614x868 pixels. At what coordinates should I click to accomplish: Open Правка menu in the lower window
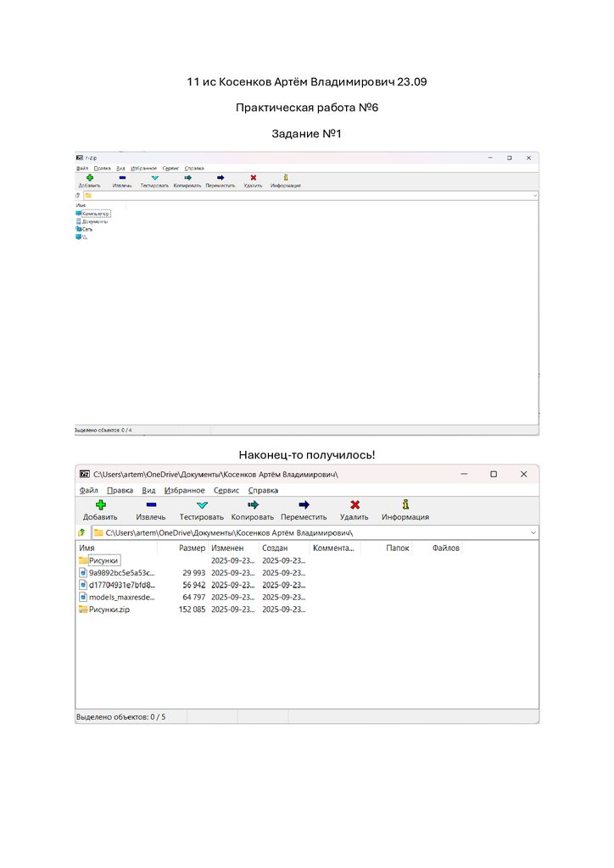click(x=120, y=491)
